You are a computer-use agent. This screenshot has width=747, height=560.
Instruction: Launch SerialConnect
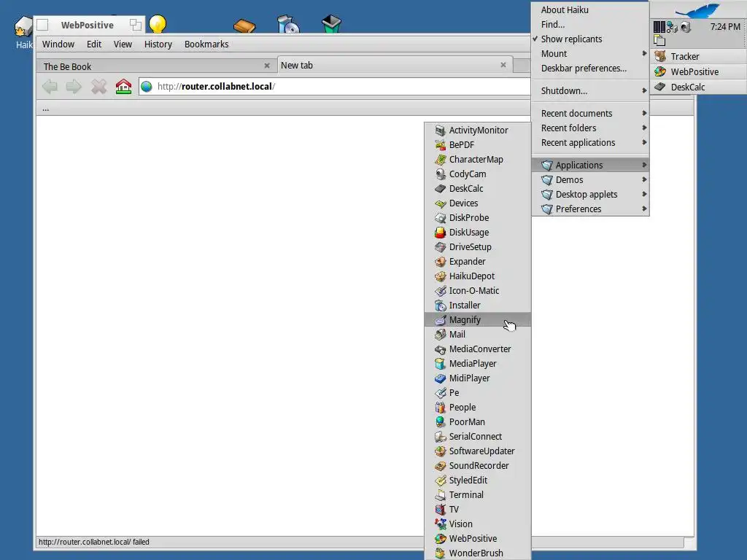coord(477,436)
